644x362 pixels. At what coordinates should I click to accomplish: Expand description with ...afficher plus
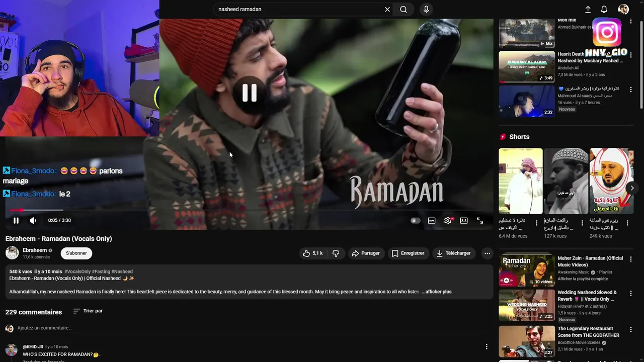437,292
